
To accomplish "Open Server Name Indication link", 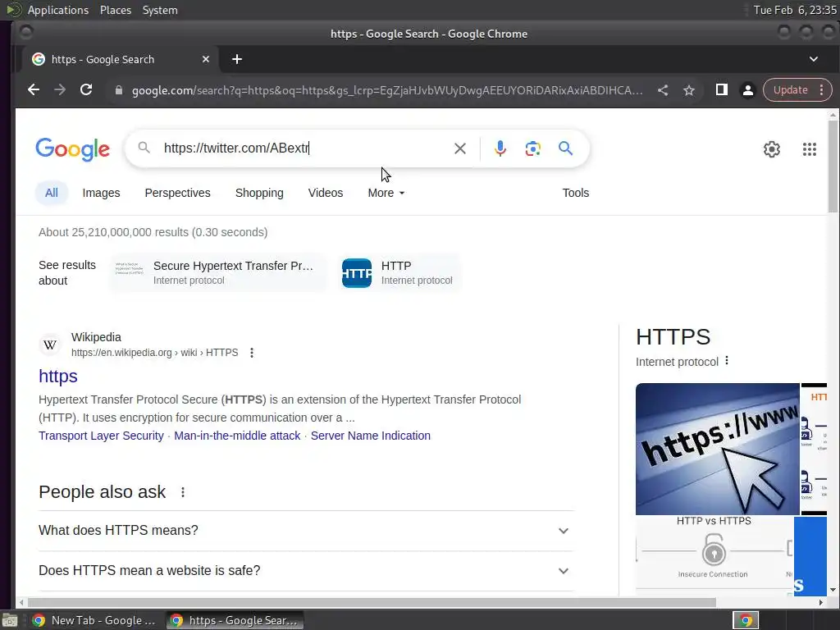I will [371, 436].
